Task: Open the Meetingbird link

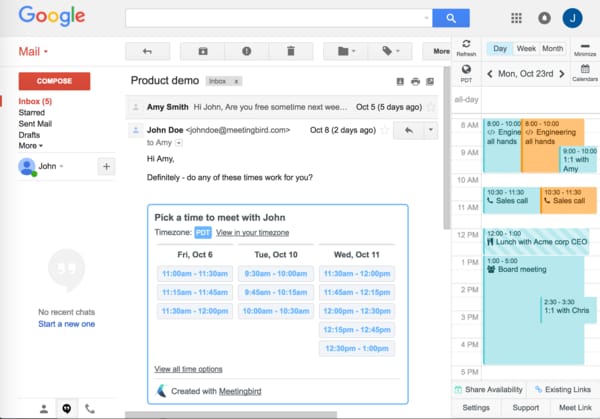Action: click(x=240, y=391)
